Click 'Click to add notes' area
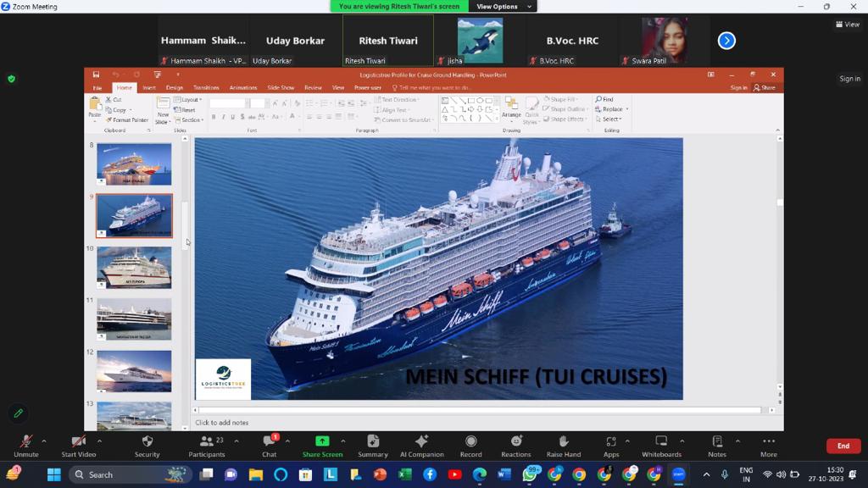868x488 pixels. pyautogui.click(x=222, y=423)
